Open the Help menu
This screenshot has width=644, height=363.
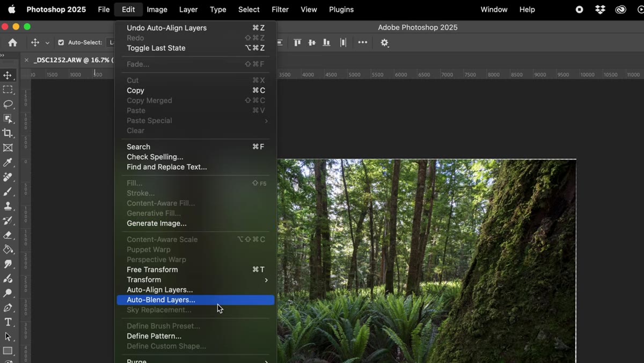[527, 9]
